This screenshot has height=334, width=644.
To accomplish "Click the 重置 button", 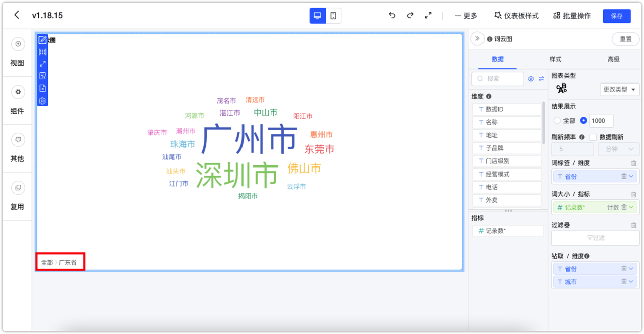I will tap(625, 39).
